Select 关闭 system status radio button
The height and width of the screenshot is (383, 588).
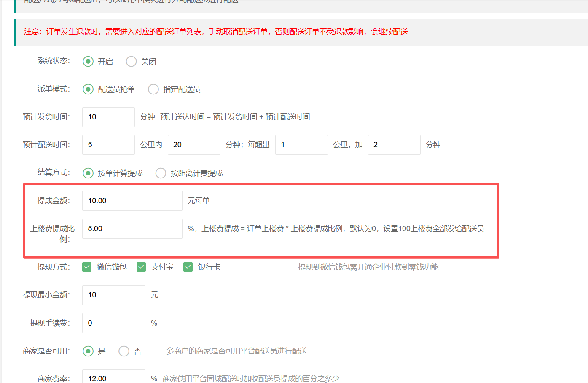(131, 62)
